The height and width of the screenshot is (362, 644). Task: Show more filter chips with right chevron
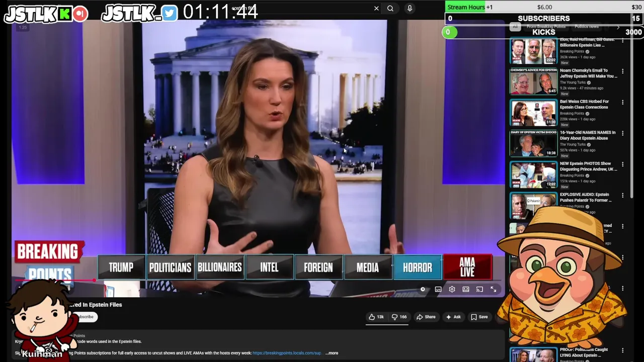[x=618, y=27]
